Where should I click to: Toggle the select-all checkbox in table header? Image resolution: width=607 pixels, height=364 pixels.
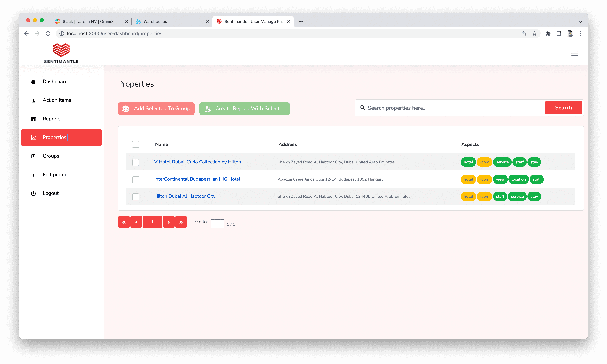(135, 144)
